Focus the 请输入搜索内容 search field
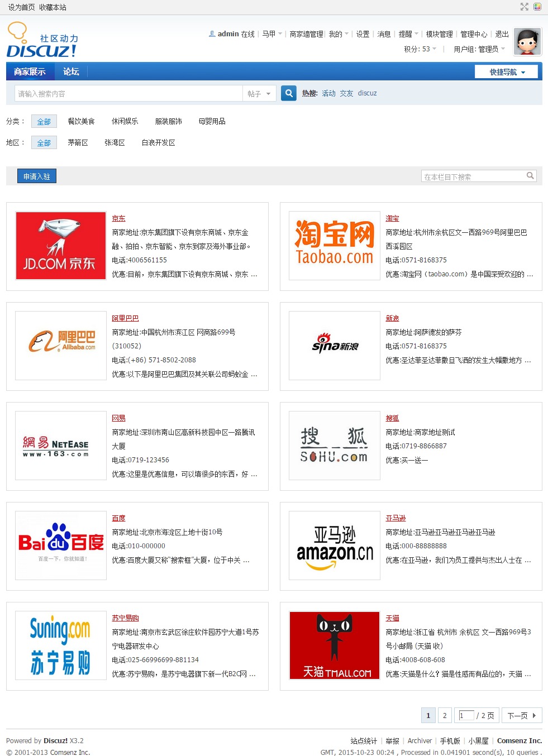 128,94
